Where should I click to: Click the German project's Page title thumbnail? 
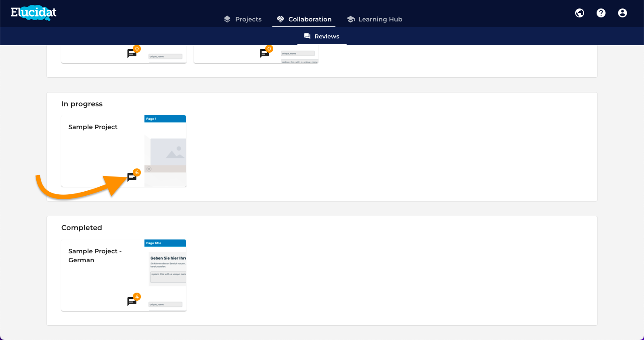[x=165, y=275]
